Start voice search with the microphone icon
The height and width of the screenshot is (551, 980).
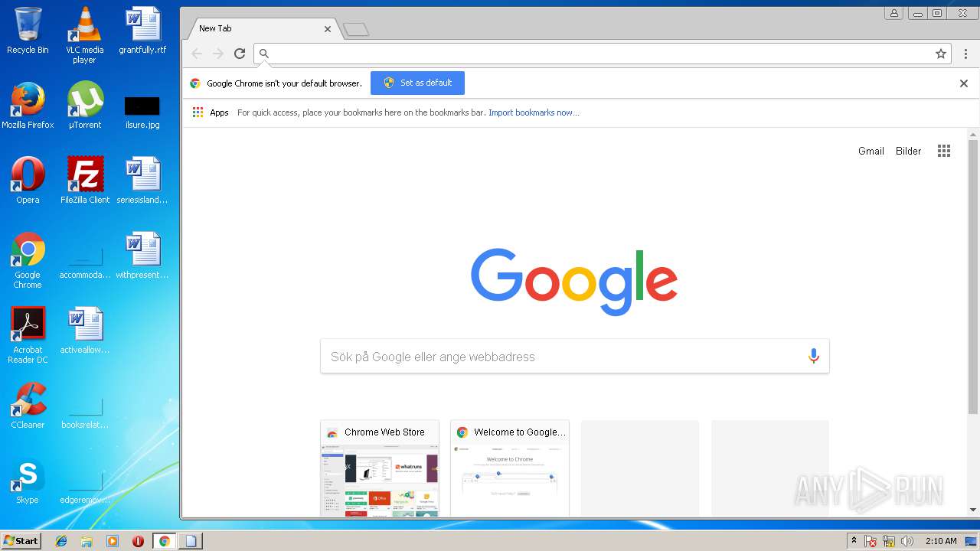coord(813,356)
